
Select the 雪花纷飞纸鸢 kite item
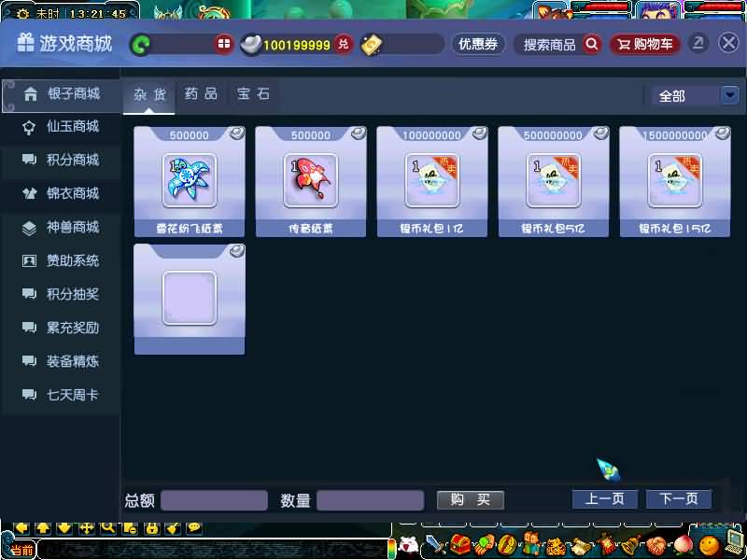pyautogui.click(x=190, y=181)
